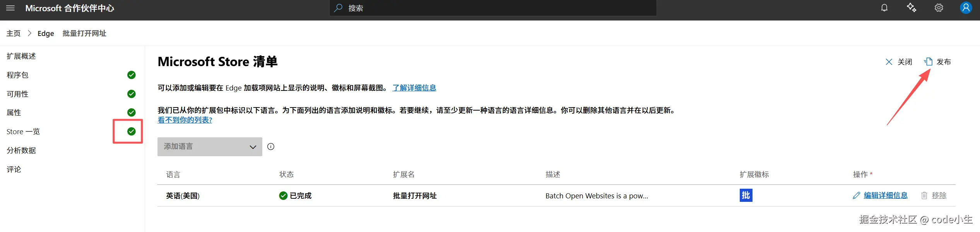
Task: Click the 批 extension logo thumbnail
Action: pyautogui.click(x=746, y=195)
